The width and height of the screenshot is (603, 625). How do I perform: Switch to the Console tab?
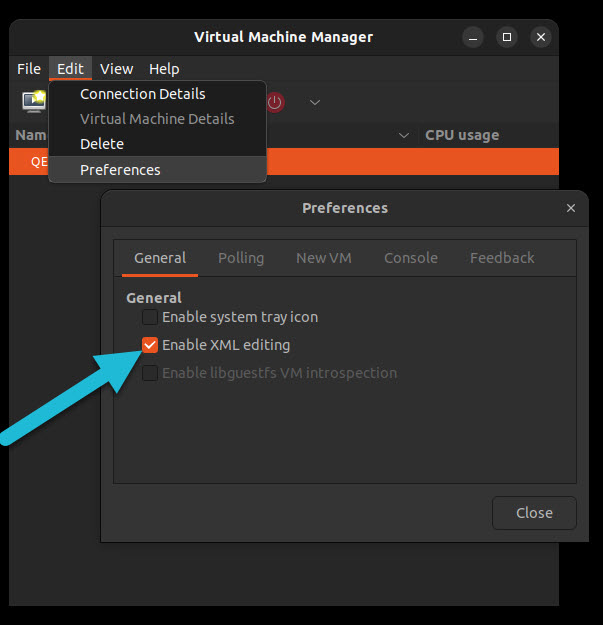tap(411, 258)
